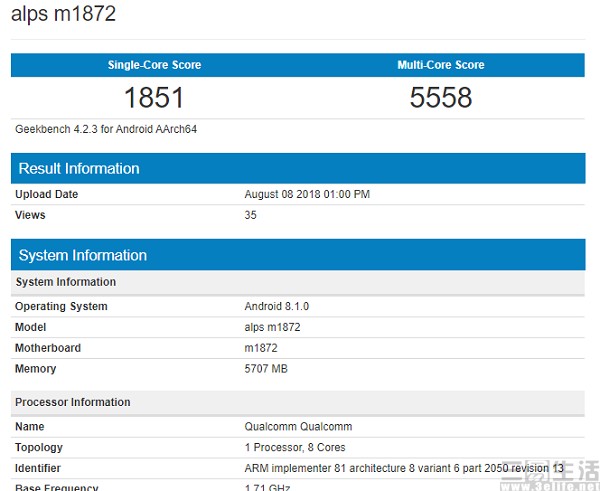This screenshot has width=600, height=491.
Task: Click the 1 Processor, 8 Cores topology value
Action: (x=297, y=448)
